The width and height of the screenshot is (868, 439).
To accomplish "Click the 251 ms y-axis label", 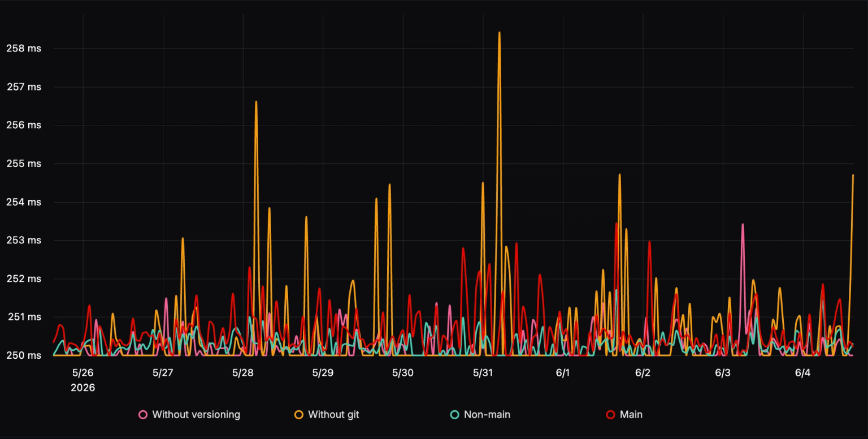I will tap(24, 317).
